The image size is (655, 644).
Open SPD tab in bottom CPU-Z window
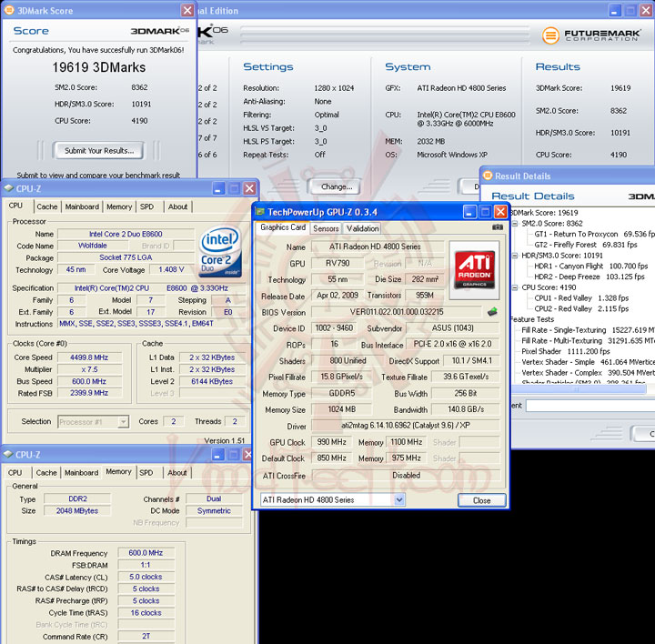pos(146,473)
